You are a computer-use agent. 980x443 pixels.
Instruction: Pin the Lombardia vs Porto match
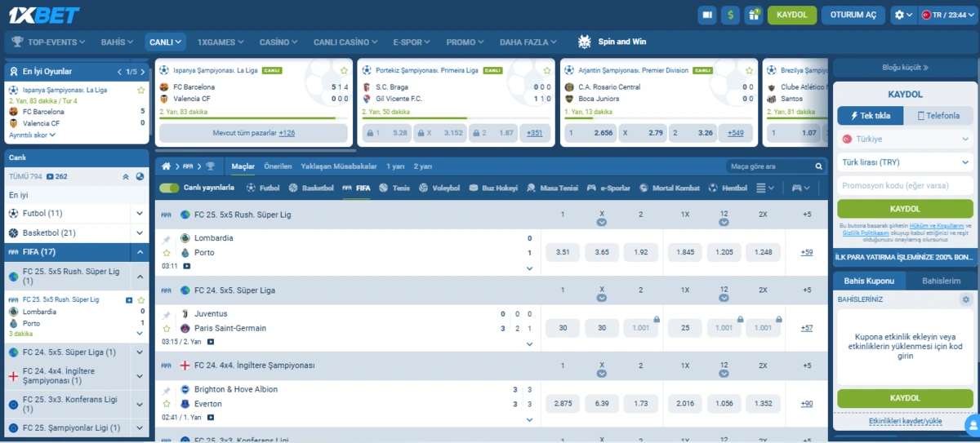point(167,239)
